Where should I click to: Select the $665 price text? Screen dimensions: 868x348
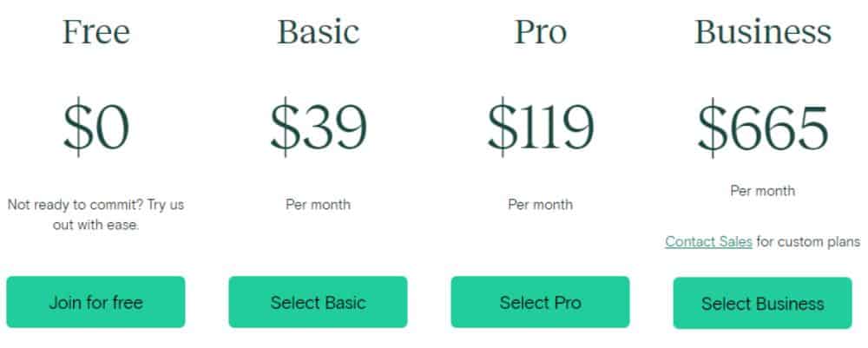click(763, 128)
